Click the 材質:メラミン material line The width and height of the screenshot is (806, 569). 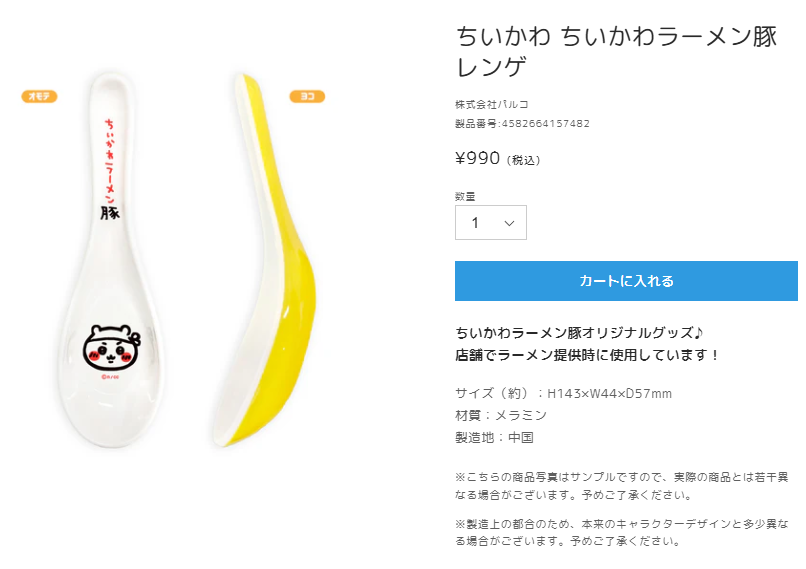(x=501, y=415)
